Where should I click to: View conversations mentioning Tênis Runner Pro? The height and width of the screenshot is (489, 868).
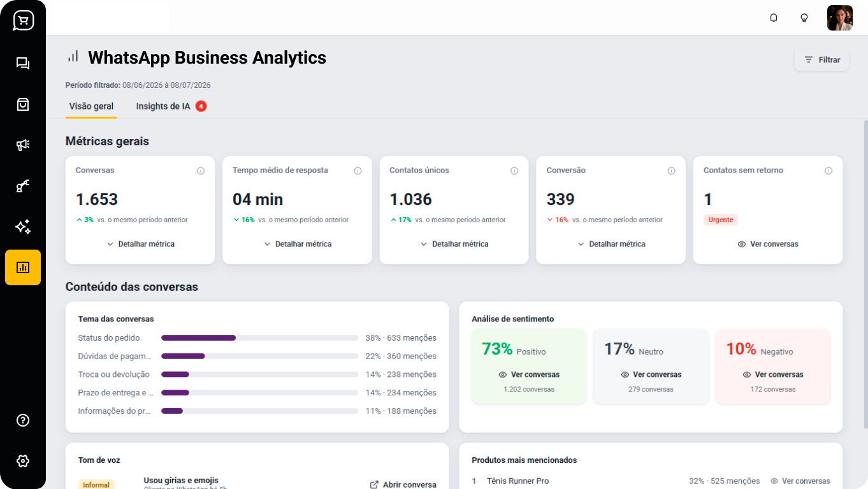coord(800,481)
